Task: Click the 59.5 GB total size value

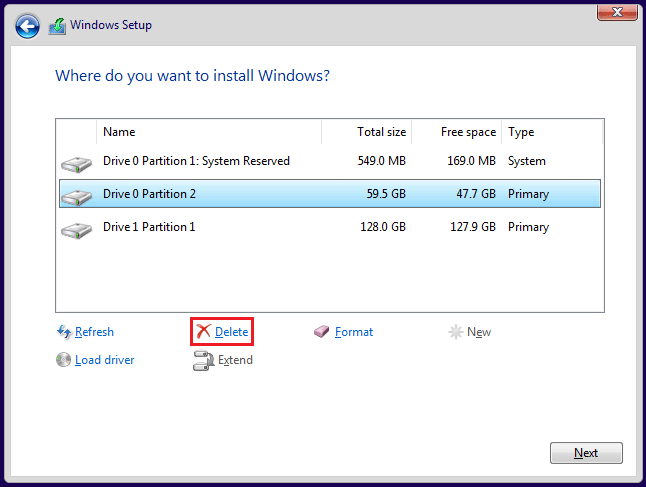Action: click(386, 194)
